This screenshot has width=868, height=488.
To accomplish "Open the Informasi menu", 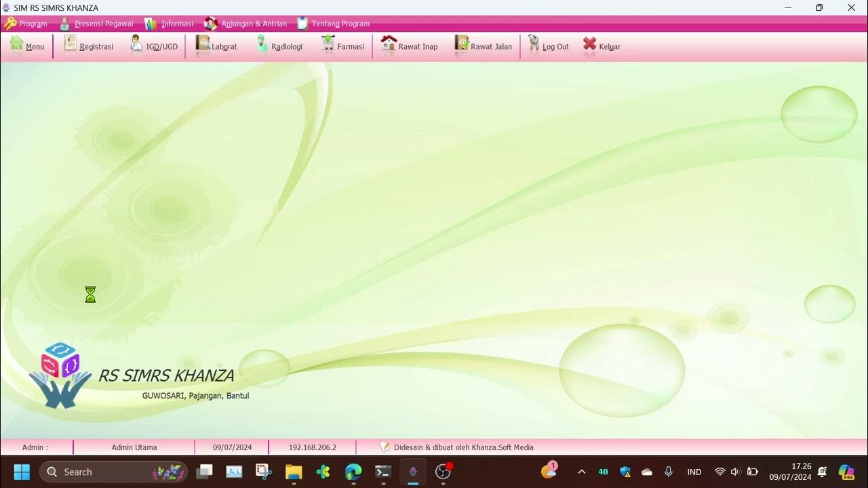I will point(170,24).
